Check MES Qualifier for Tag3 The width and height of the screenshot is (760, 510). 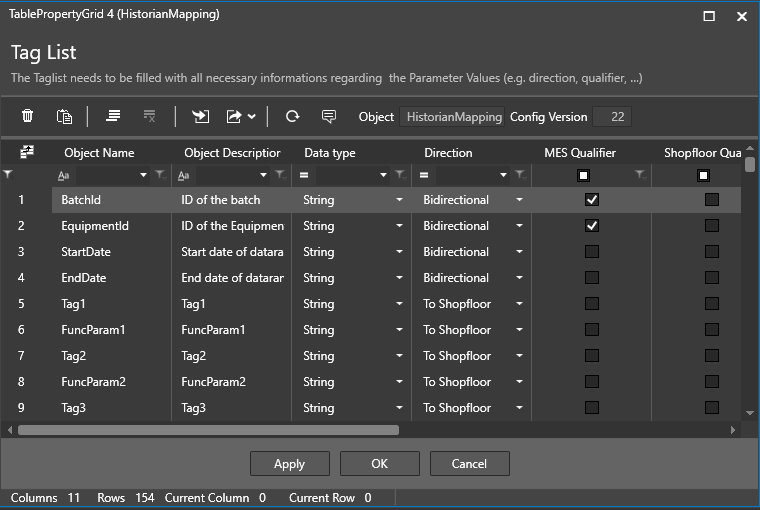coord(592,408)
